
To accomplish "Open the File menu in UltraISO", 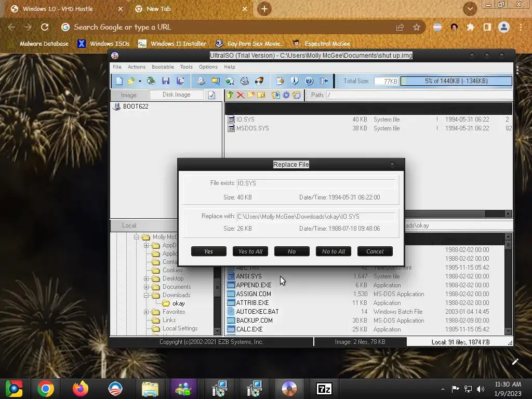I will [117, 67].
